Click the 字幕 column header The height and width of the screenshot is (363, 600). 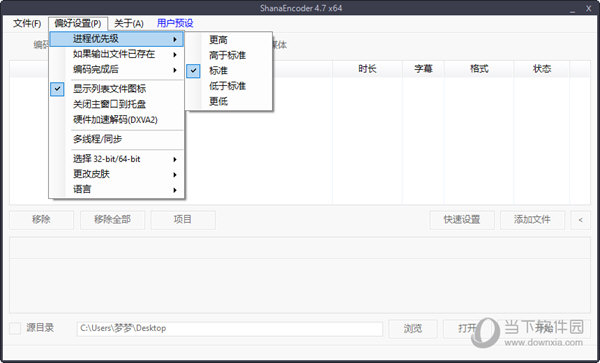(x=423, y=69)
